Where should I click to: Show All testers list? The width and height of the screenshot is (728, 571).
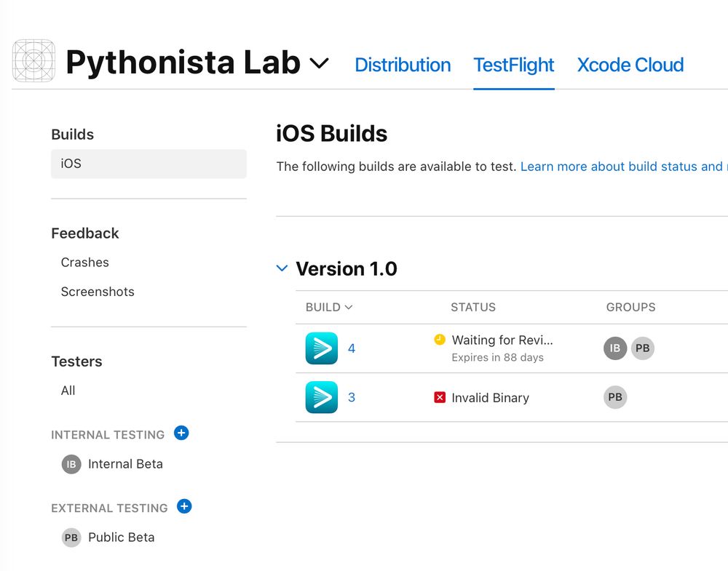pyautogui.click(x=68, y=391)
